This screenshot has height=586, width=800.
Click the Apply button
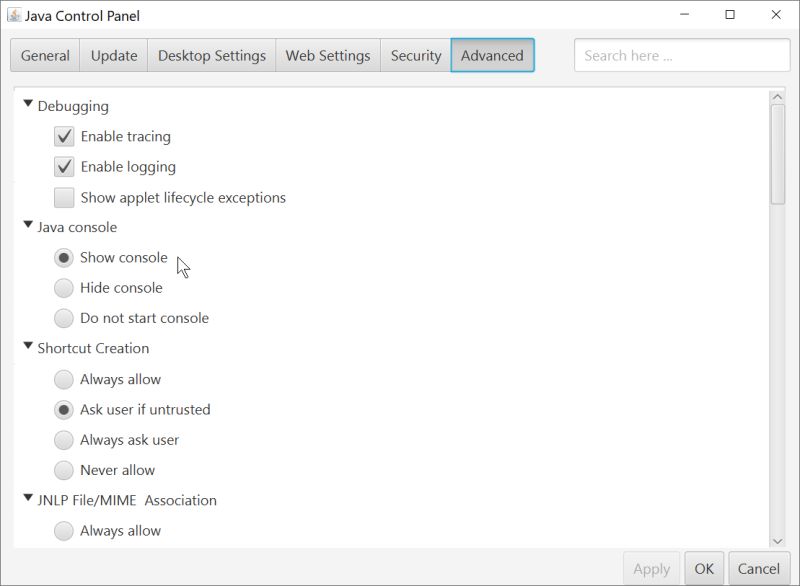(x=652, y=569)
